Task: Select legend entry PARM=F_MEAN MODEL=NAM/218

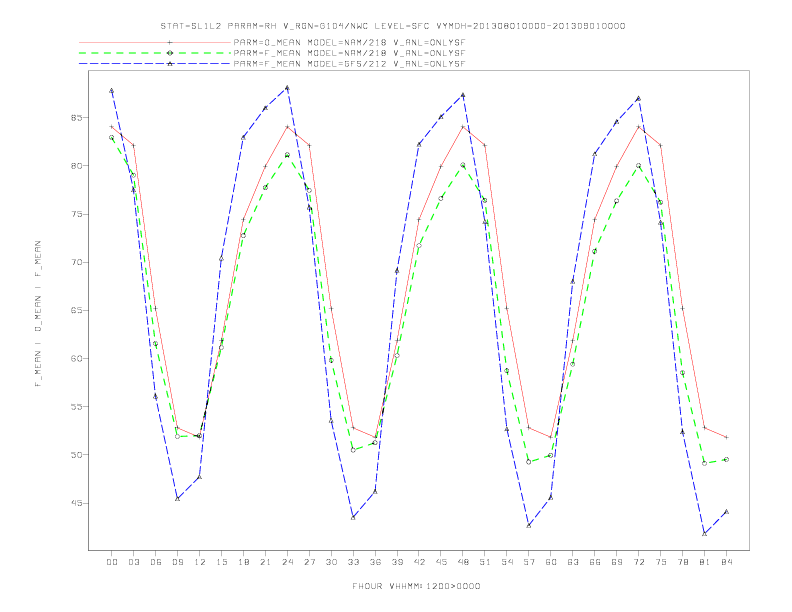Action: pyautogui.click(x=349, y=53)
